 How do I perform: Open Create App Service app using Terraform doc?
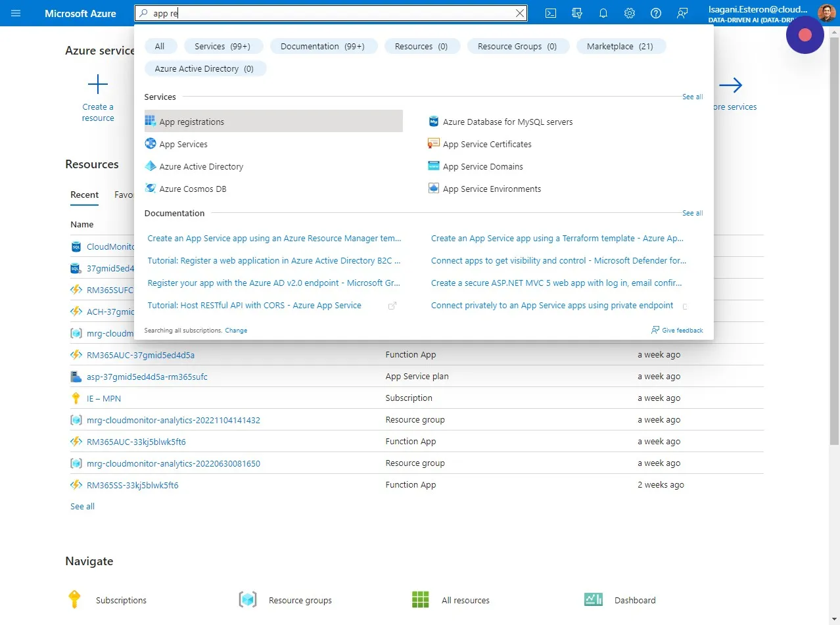[x=557, y=239]
